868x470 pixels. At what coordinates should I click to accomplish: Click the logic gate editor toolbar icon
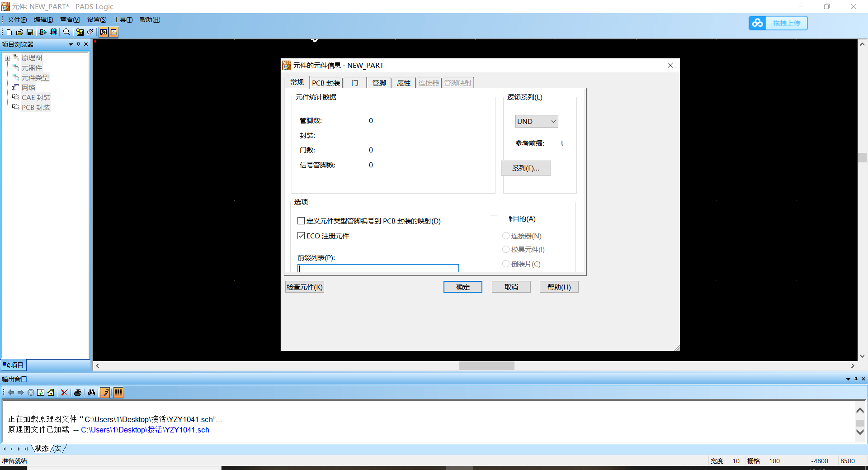pyautogui.click(x=43, y=32)
